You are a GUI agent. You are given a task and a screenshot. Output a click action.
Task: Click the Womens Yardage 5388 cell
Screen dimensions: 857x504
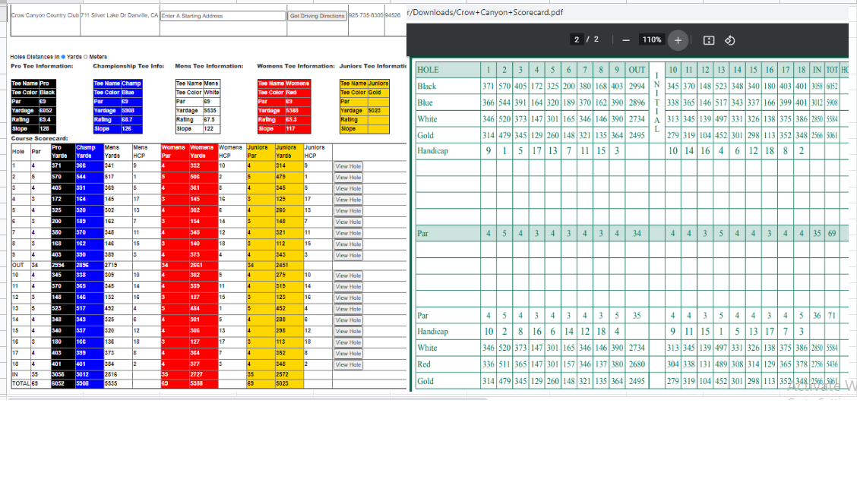pos(297,111)
